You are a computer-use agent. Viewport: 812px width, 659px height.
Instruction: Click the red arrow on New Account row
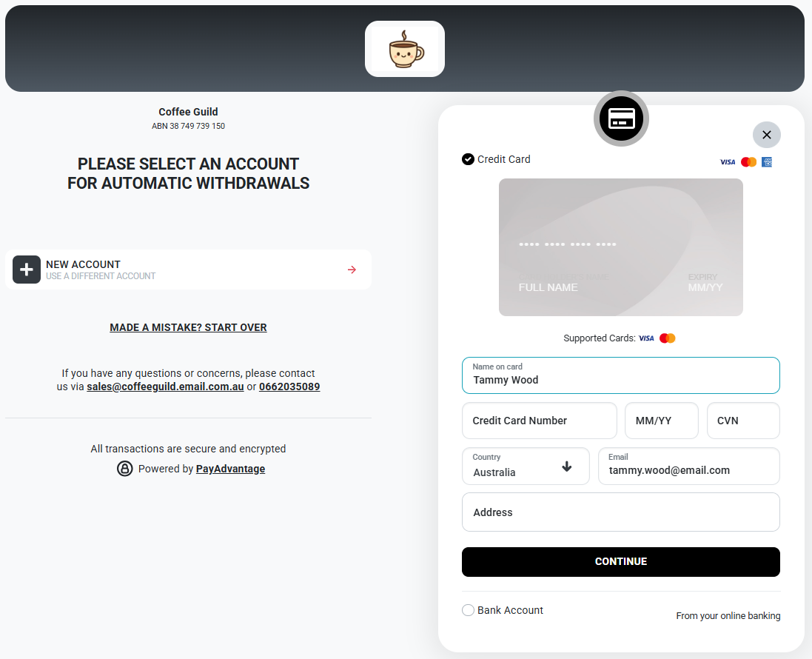point(352,270)
